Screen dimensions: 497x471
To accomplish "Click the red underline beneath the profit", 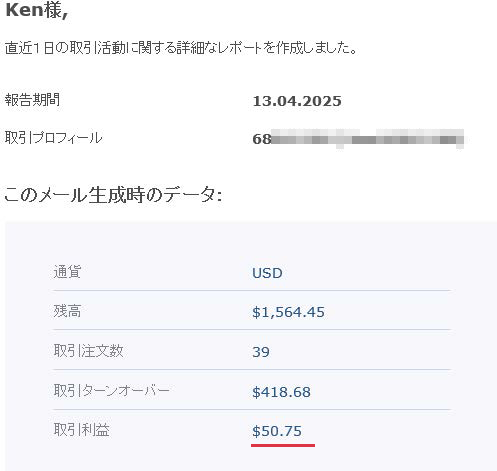I will 283,445.
